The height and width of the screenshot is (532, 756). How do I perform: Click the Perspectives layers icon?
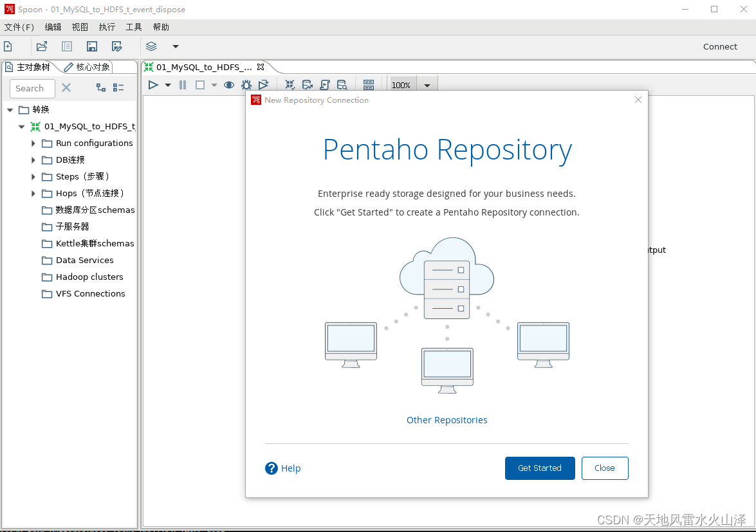point(151,46)
